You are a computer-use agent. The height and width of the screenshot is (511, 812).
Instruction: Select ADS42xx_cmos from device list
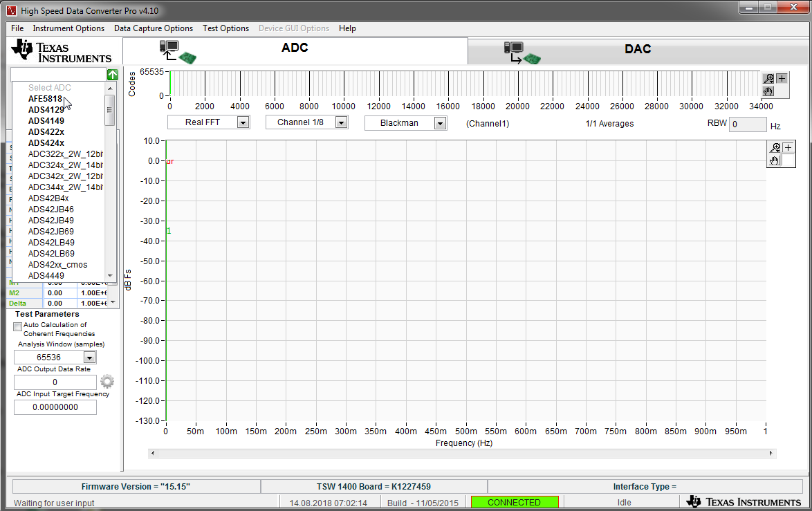[57, 264]
